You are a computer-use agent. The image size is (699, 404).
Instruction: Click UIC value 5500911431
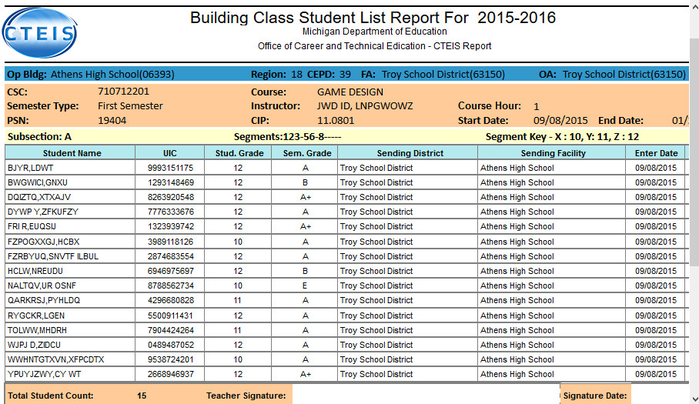pos(171,316)
